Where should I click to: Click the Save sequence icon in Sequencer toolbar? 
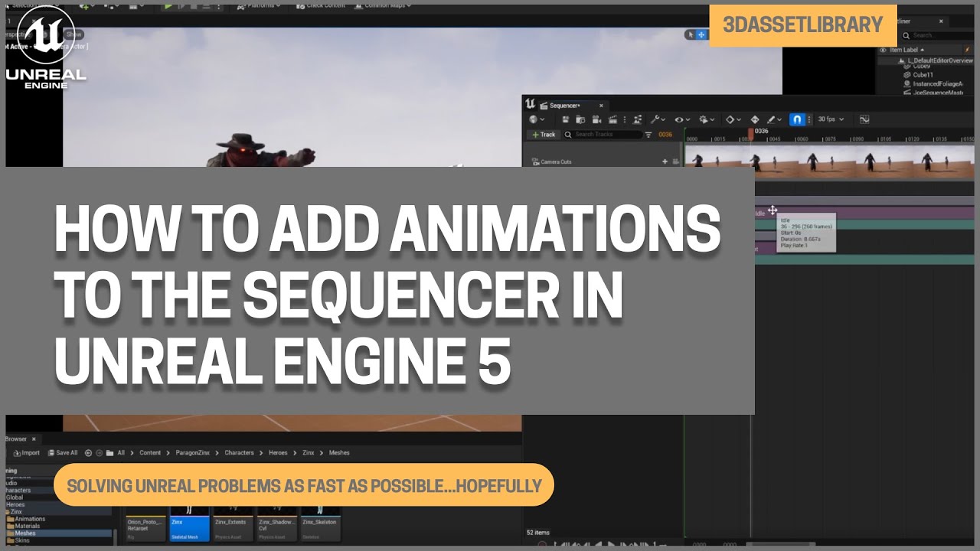tap(566, 119)
